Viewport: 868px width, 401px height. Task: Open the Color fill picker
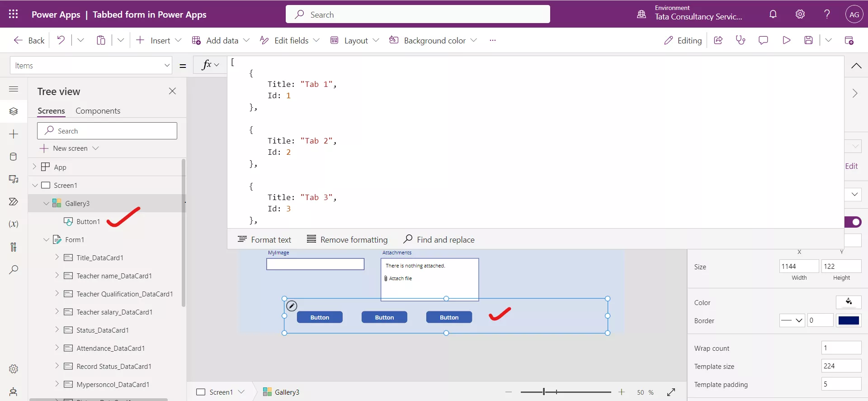(x=849, y=302)
